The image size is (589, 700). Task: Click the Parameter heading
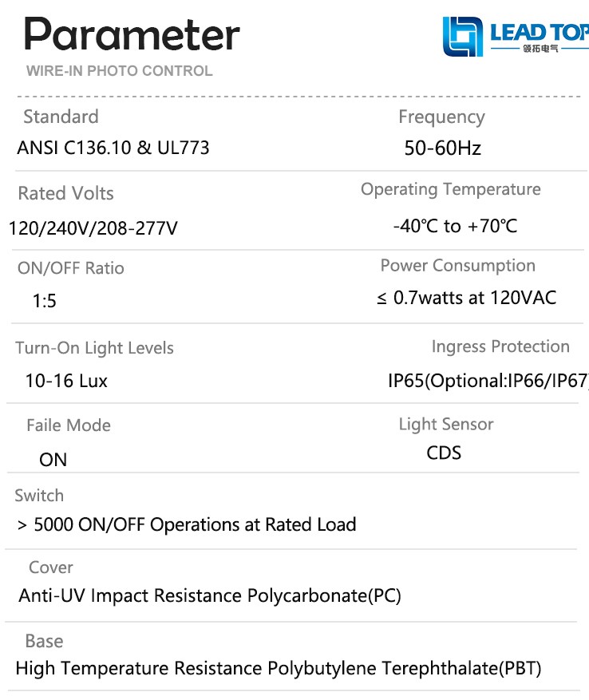[x=132, y=34]
